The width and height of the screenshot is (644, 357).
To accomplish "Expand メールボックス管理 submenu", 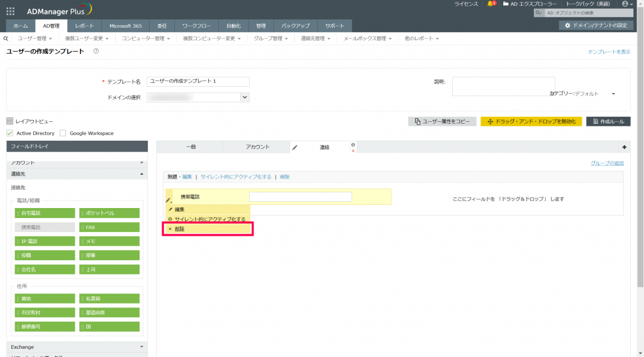I will point(367,38).
